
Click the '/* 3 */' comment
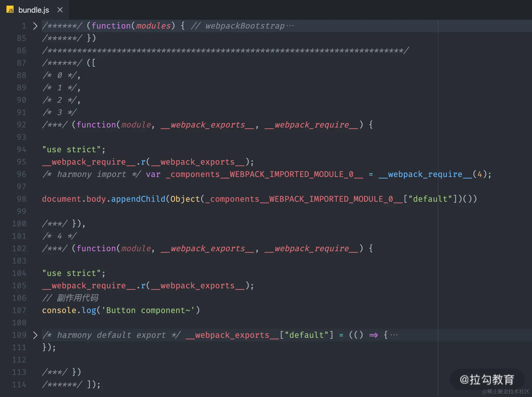click(x=59, y=113)
